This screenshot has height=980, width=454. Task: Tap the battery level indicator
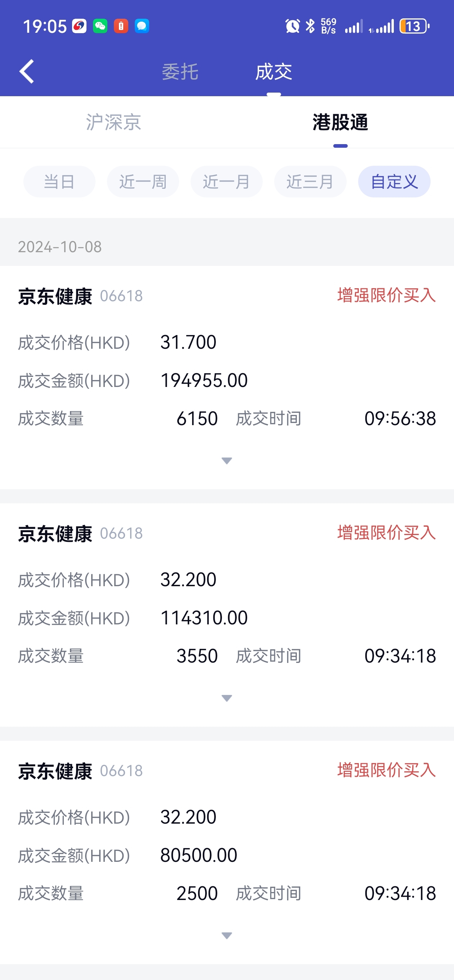(x=414, y=26)
